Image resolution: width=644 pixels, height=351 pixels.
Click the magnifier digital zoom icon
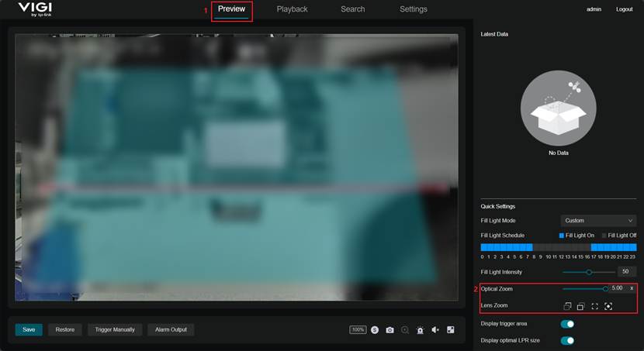405,330
